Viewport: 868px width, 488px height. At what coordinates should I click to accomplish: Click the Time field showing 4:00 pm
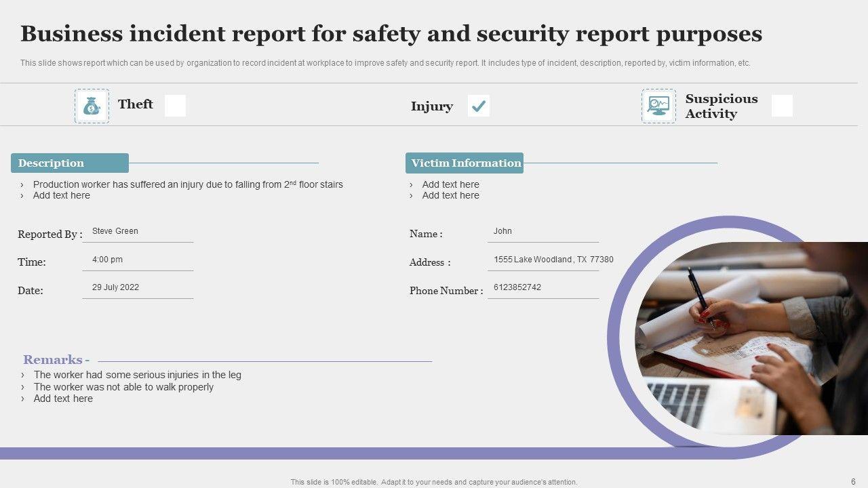coord(107,260)
